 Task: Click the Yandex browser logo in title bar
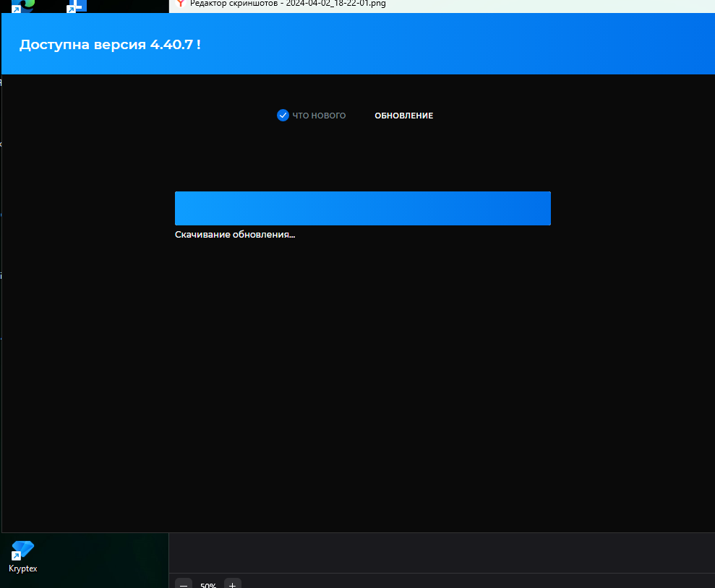[180, 4]
